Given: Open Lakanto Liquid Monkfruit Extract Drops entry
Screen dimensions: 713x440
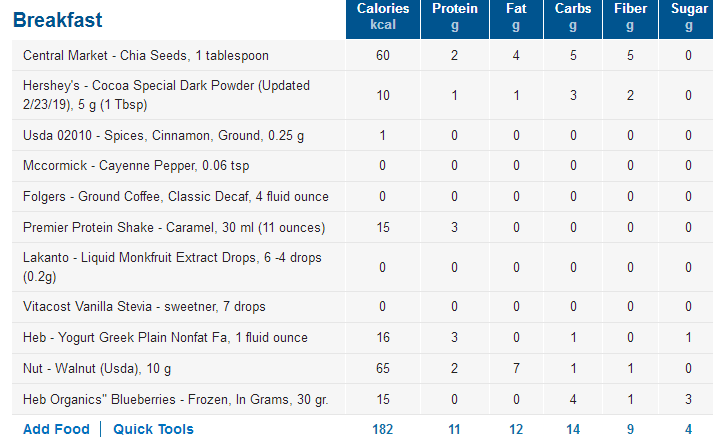Looking at the screenshot, I should coord(172,267).
